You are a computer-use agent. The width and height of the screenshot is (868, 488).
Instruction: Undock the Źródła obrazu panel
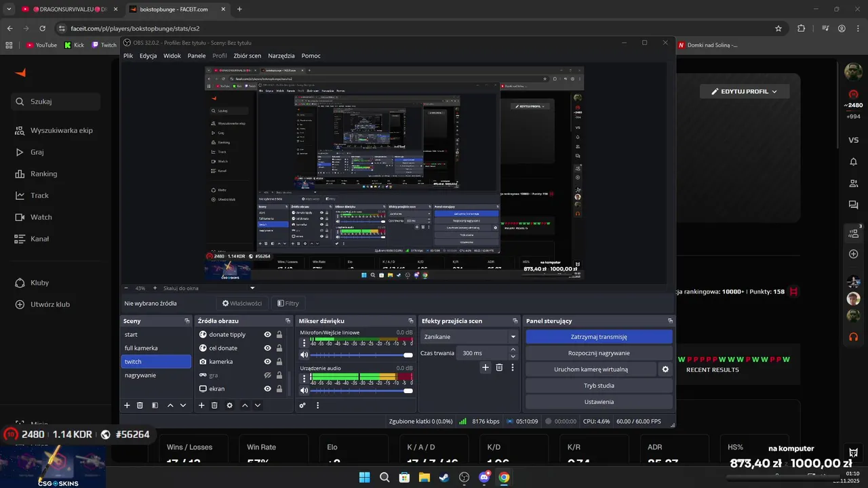point(289,321)
